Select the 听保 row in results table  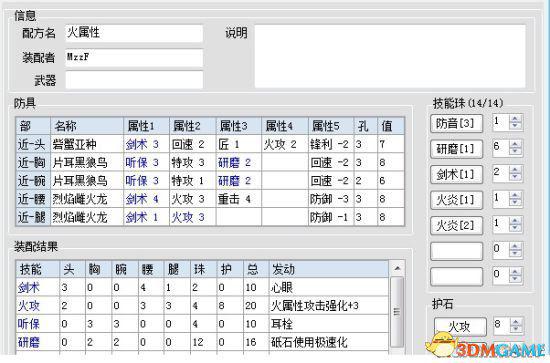[202, 324]
